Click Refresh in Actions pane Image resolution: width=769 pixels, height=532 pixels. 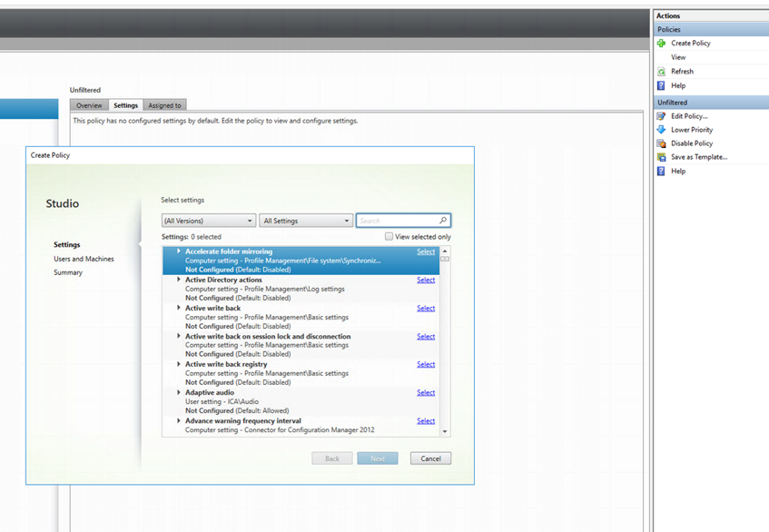tap(682, 72)
